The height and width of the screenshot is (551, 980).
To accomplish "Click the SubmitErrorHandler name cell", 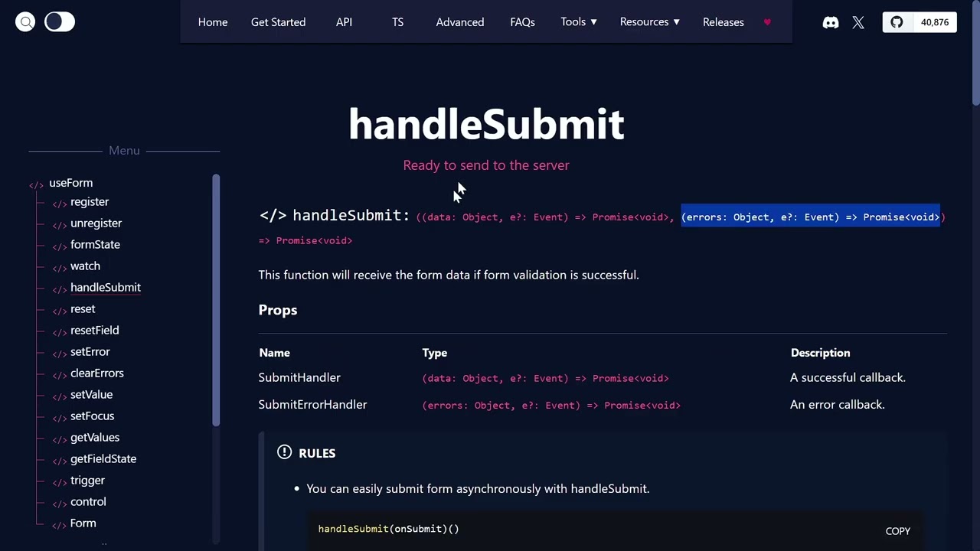I will 312,404.
